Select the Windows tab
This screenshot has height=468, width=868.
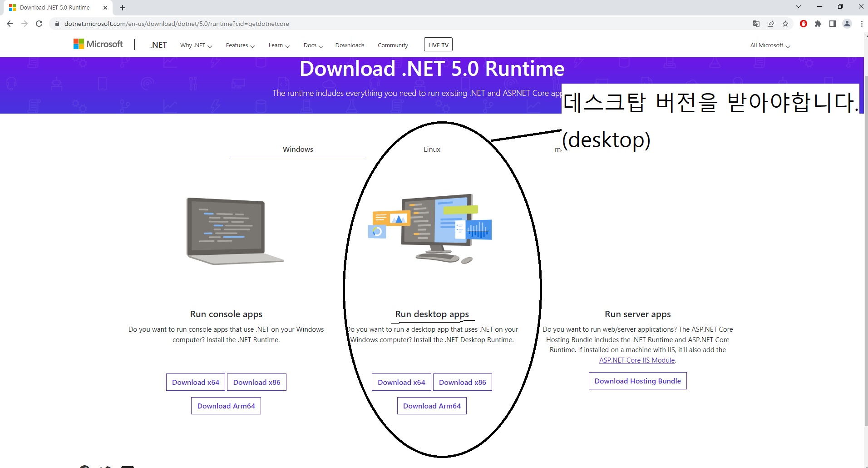tap(298, 149)
